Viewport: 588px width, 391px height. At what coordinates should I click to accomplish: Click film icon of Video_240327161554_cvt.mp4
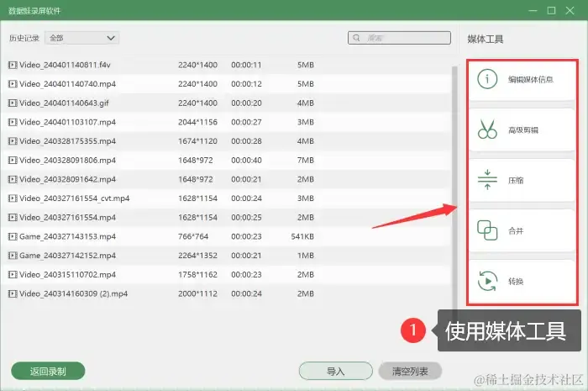(13, 198)
